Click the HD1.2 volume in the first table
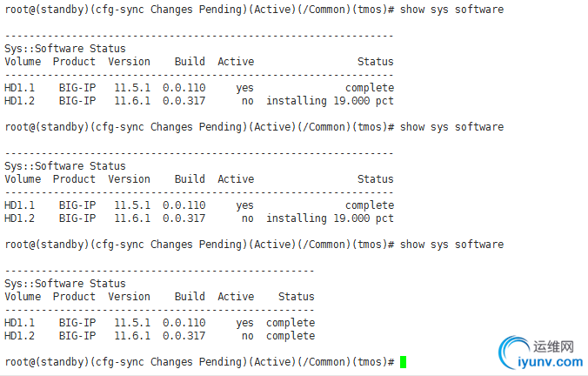The width and height of the screenshot is (588, 376). (x=19, y=101)
